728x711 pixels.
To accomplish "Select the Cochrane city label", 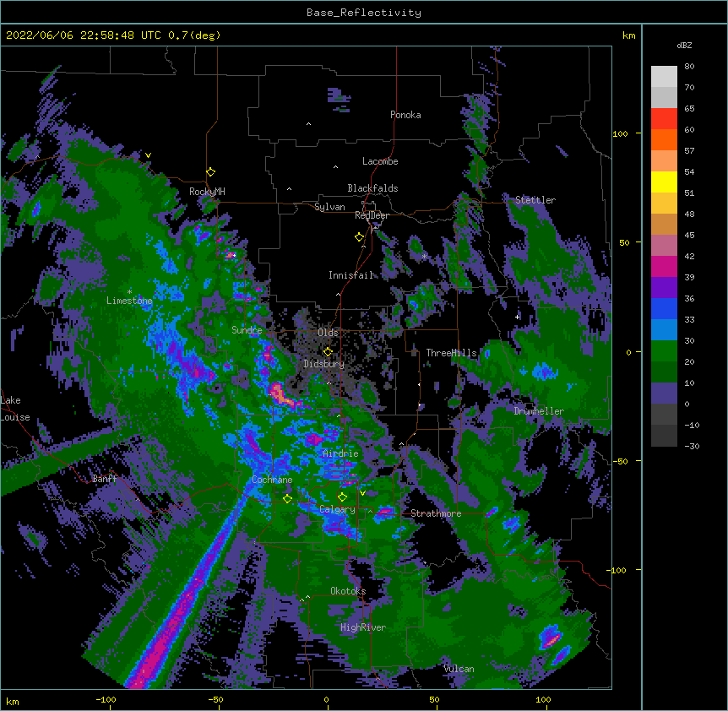I will click(272, 480).
